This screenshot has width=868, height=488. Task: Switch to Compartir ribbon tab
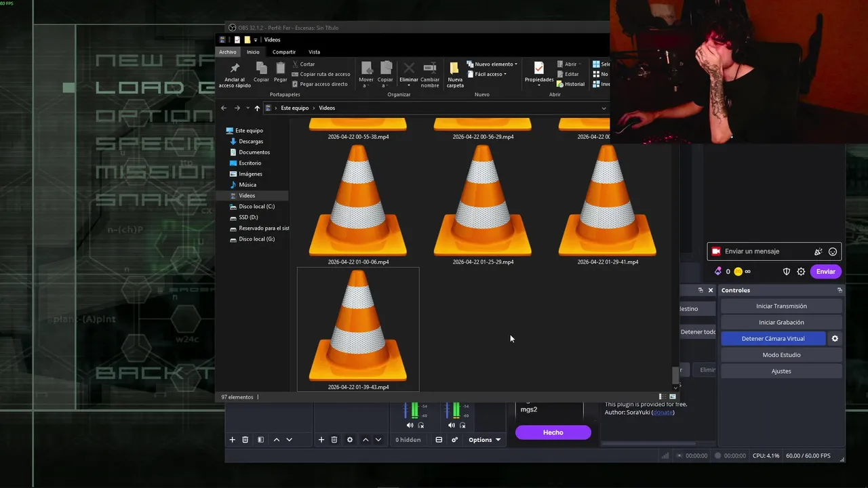coord(284,52)
